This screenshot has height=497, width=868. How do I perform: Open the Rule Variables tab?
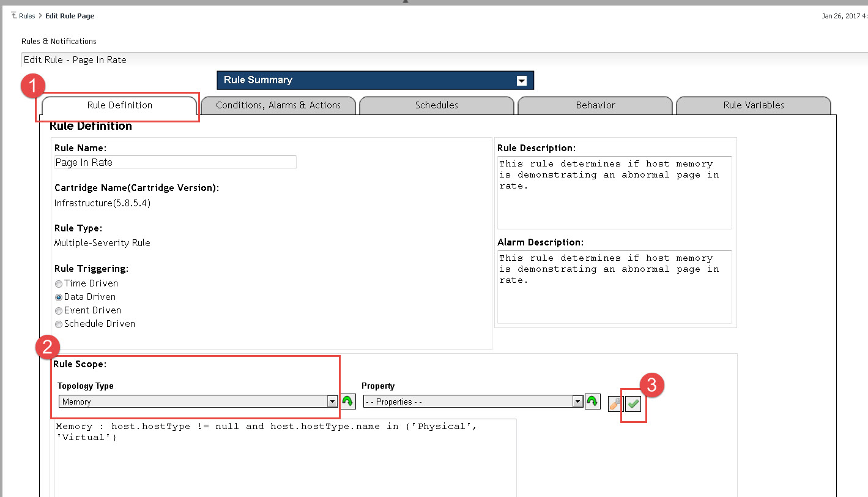[753, 105]
